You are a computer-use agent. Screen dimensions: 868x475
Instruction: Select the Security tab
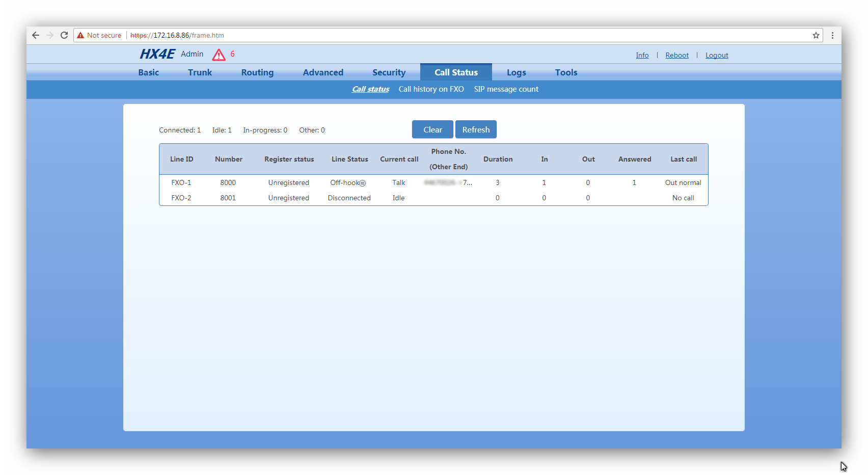click(389, 72)
